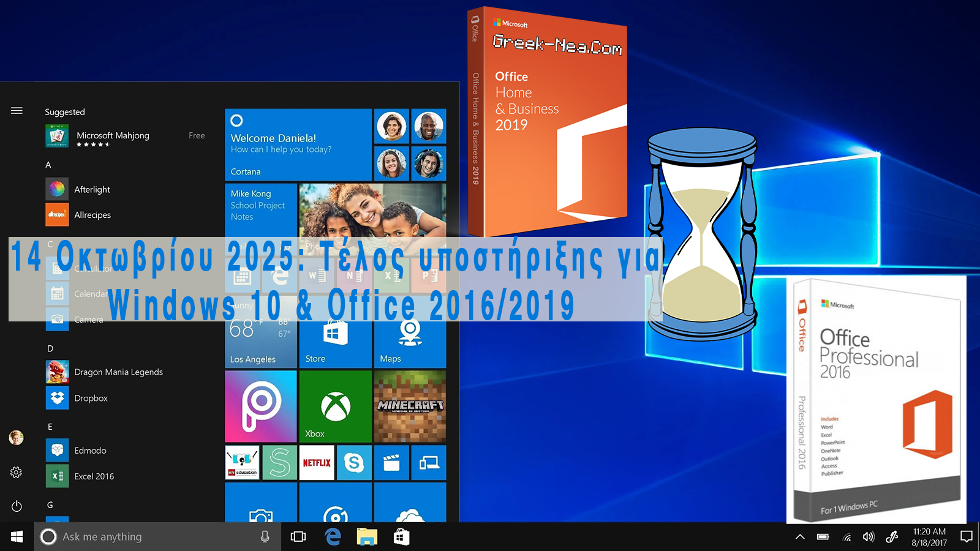Click the Suggested heading
The height and width of the screenshot is (551, 980).
click(x=65, y=112)
